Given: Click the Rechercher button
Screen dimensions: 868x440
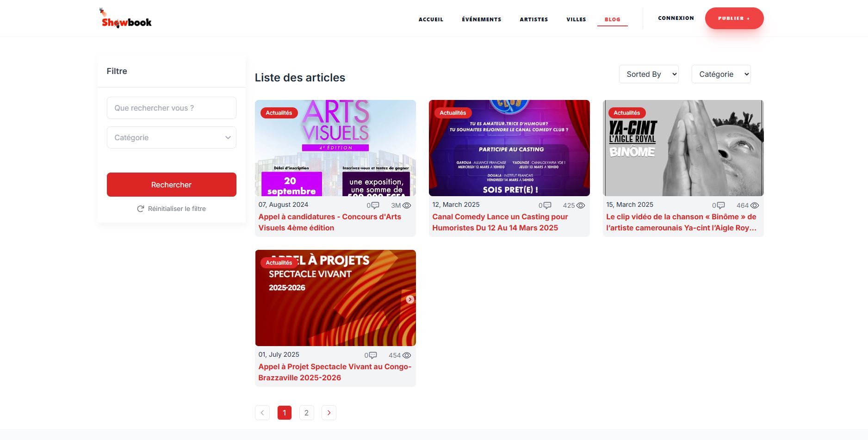Looking at the screenshot, I should coord(172,185).
